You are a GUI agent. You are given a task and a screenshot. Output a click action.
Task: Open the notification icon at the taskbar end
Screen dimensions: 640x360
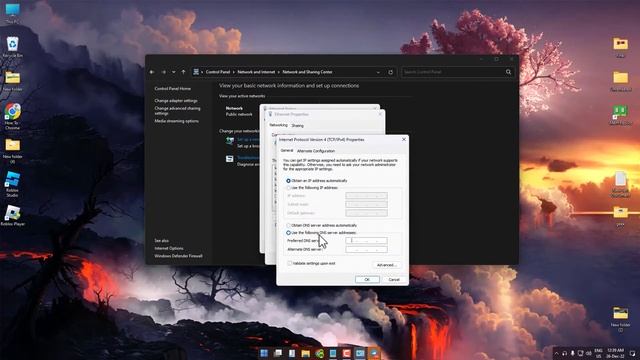coord(632,353)
